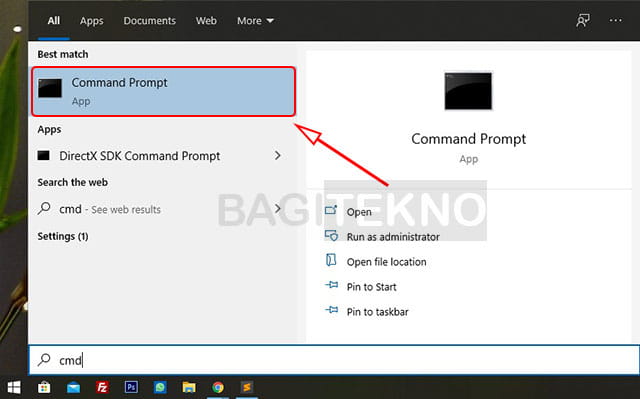
Task: Expand the More filter dropdown
Action: (255, 21)
